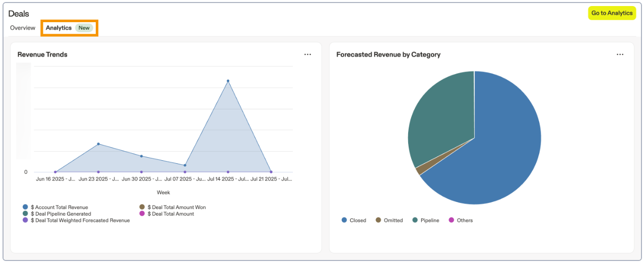The height and width of the screenshot is (263, 644).
Task: Click the teal Pipeline pie slice
Action: pos(438,121)
